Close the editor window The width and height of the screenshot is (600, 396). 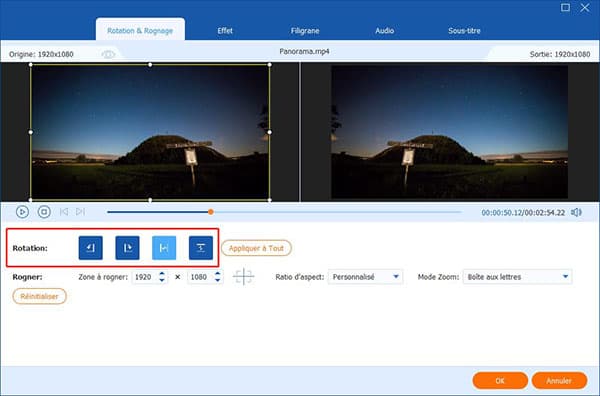(x=585, y=7)
